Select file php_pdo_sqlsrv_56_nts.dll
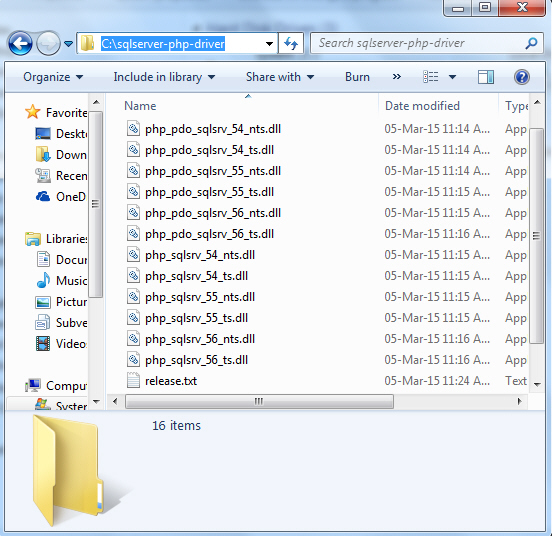The image size is (552, 536). (x=213, y=213)
